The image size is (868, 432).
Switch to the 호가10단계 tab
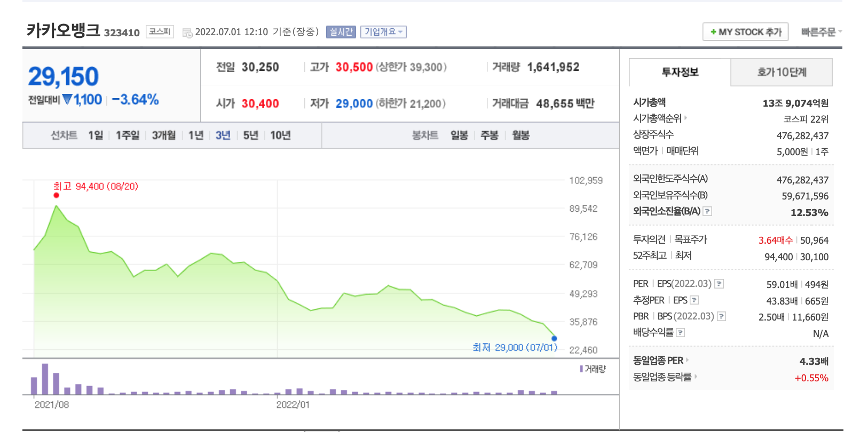[x=782, y=72]
